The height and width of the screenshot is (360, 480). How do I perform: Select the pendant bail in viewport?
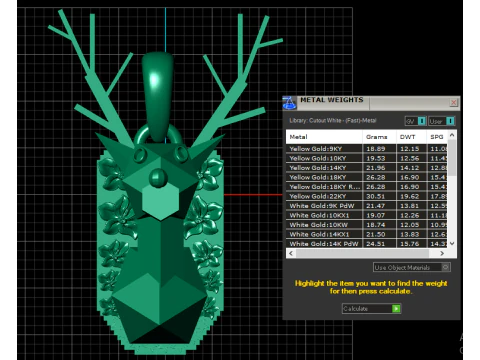point(158,97)
